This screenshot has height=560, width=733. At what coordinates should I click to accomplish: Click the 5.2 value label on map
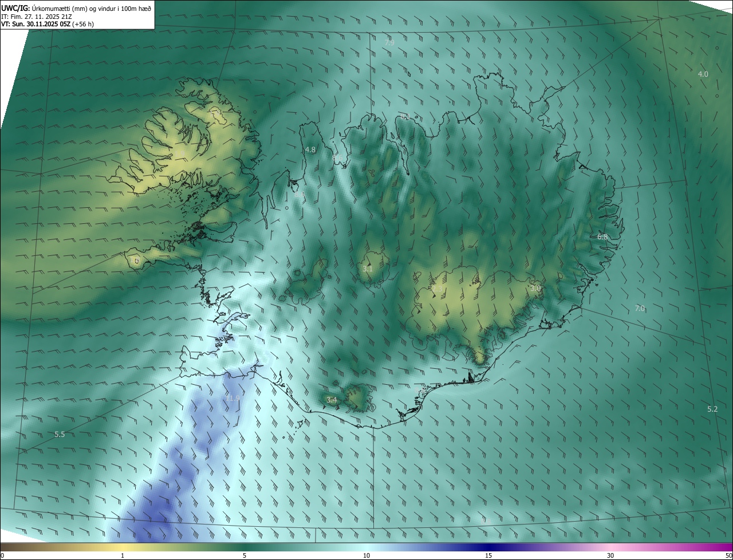coord(712,409)
